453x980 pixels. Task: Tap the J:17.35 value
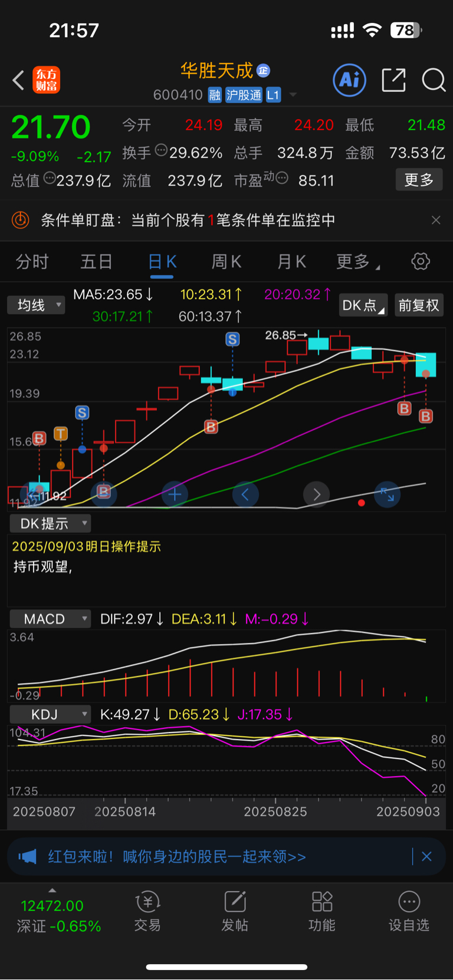[265, 714]
